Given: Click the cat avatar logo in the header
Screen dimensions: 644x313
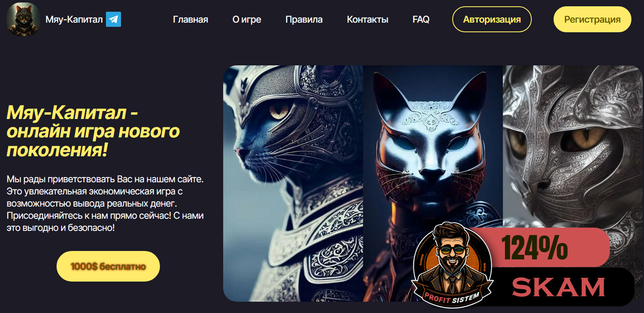Looking at the screenshot, I should point(23,19).
